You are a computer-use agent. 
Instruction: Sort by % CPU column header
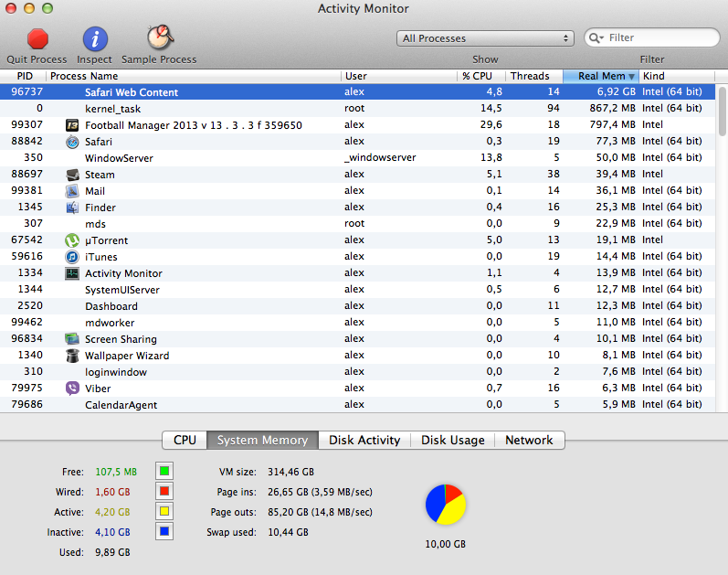tap(481, 76)
